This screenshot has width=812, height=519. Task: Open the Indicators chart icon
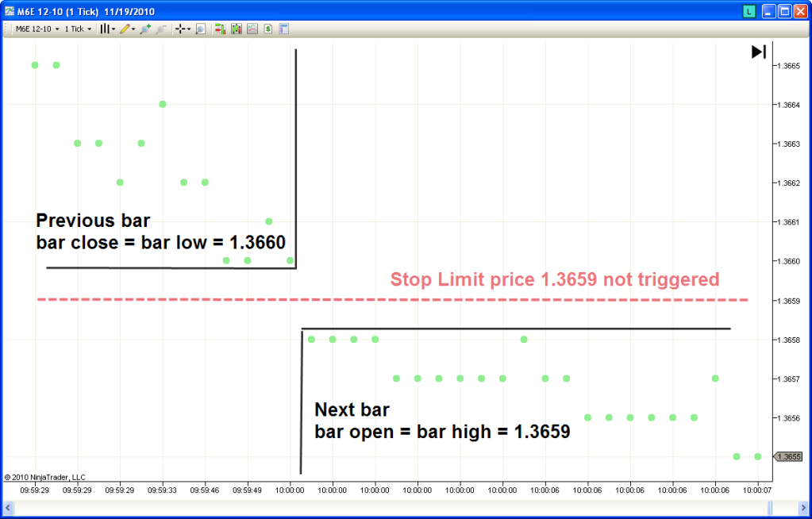click(252, 29)
